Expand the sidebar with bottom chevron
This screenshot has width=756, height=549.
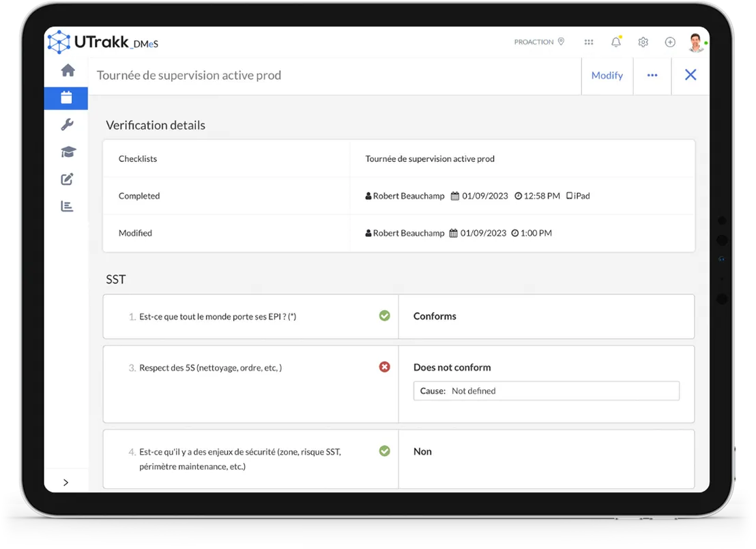[x=66, y=483]
